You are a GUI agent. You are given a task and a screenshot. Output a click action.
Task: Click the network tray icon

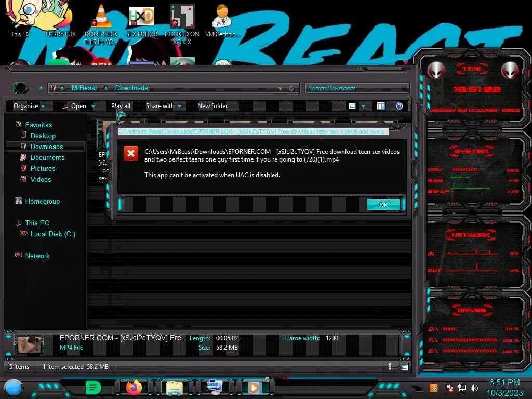[462, 388]
